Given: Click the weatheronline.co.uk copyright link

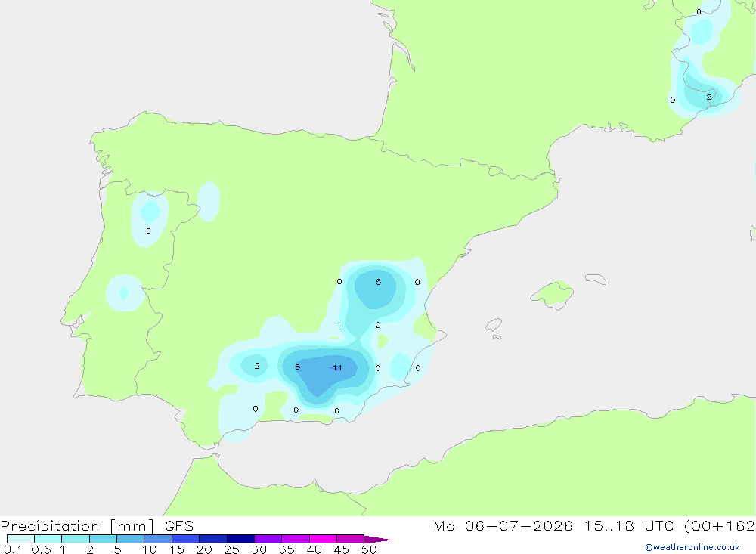Looking at the screenshot, I should 692,547.
